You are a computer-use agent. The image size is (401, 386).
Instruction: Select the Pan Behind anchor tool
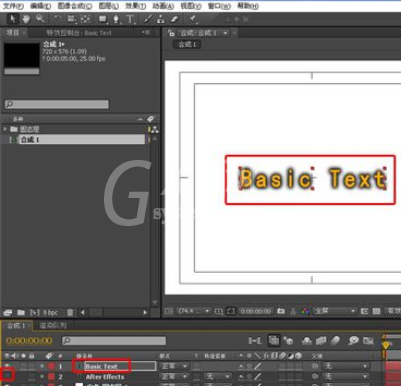85,19
